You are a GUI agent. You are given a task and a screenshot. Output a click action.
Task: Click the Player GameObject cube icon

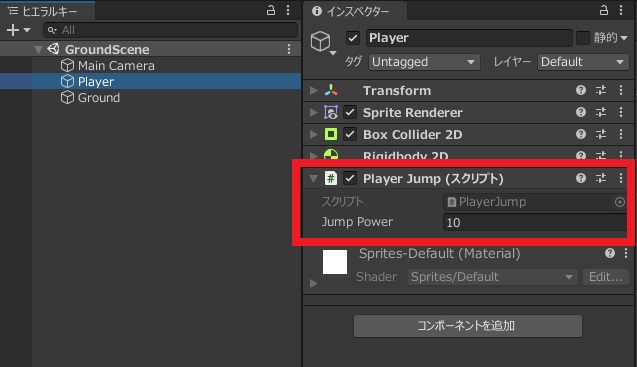[321, 41]
